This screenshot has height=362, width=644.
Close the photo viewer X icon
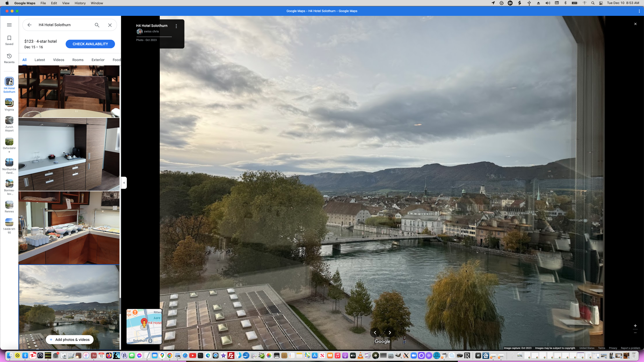pos(635,24)
